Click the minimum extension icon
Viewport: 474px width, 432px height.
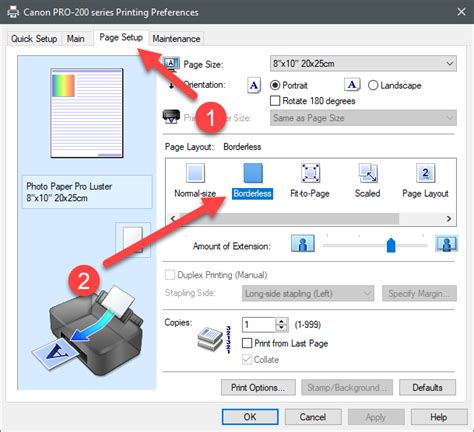click(303, 243)
